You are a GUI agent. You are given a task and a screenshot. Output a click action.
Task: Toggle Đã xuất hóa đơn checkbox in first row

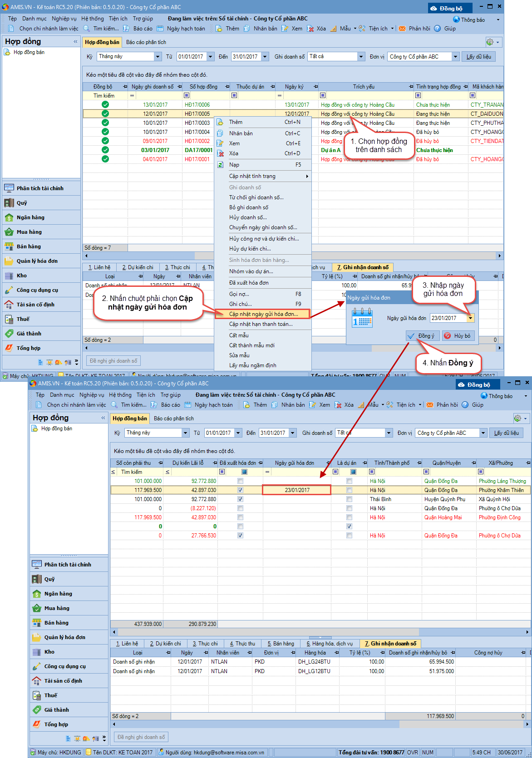240,481
